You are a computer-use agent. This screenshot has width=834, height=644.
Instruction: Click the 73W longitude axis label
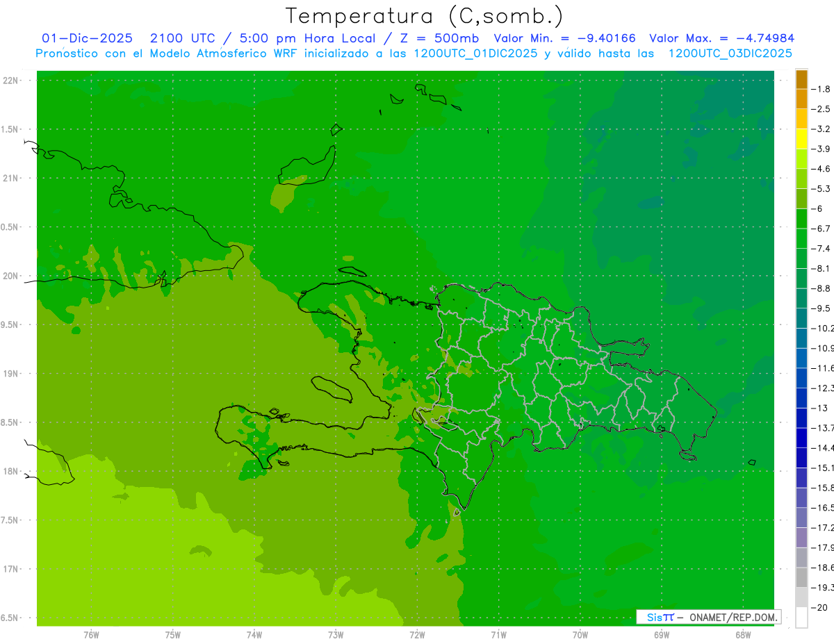click(x=336, y=634)
